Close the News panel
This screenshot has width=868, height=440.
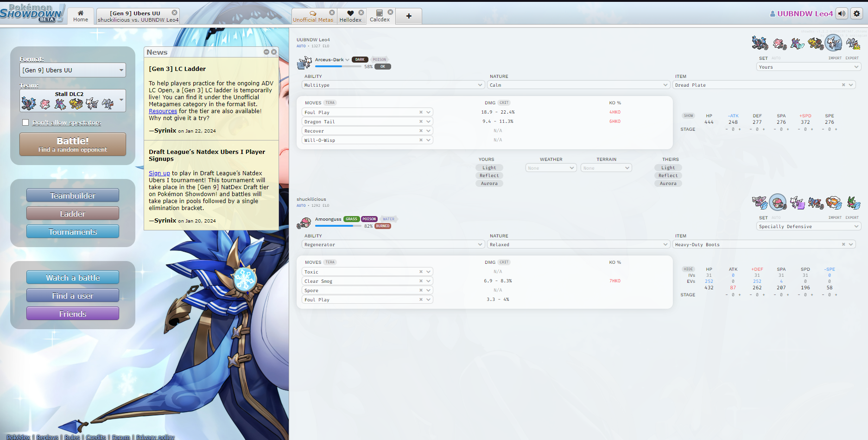[x=274, y=52]
